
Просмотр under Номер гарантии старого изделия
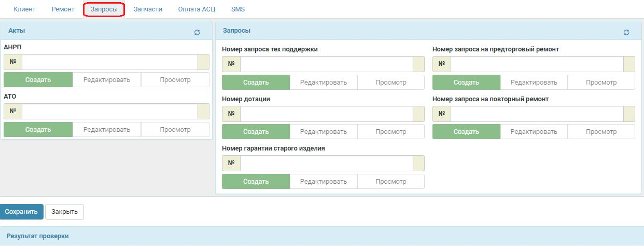pyautogui.click(x=391, y=182)
